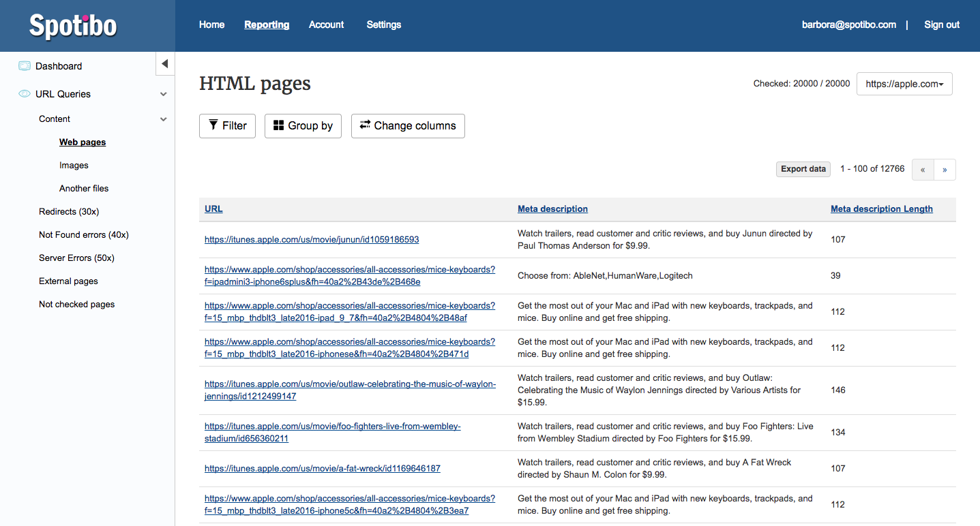Screen dimensions: 980x526
Task: Open Not Found errors (40x)
Action: point(84,235)
